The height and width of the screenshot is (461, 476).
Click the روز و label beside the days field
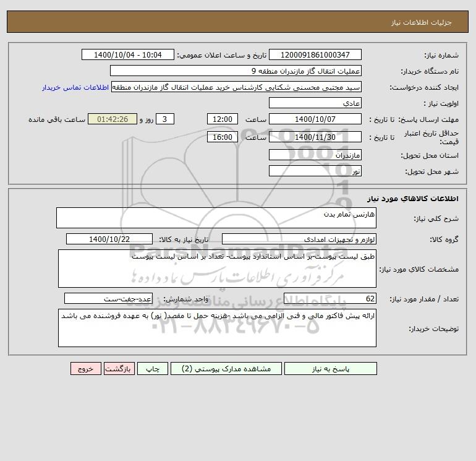(147, 119)
